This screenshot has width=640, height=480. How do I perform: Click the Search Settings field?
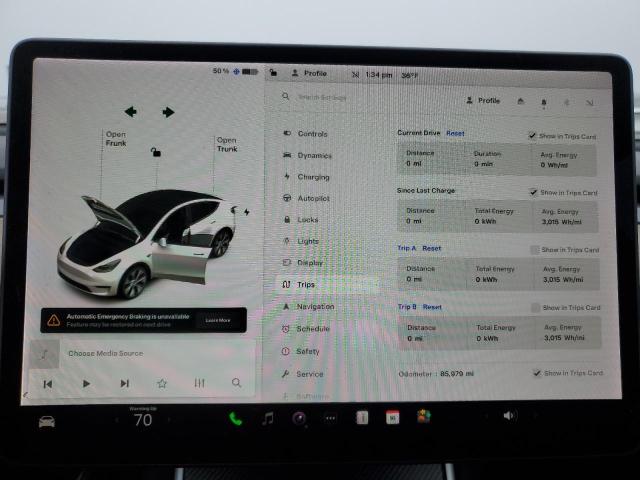322,97
